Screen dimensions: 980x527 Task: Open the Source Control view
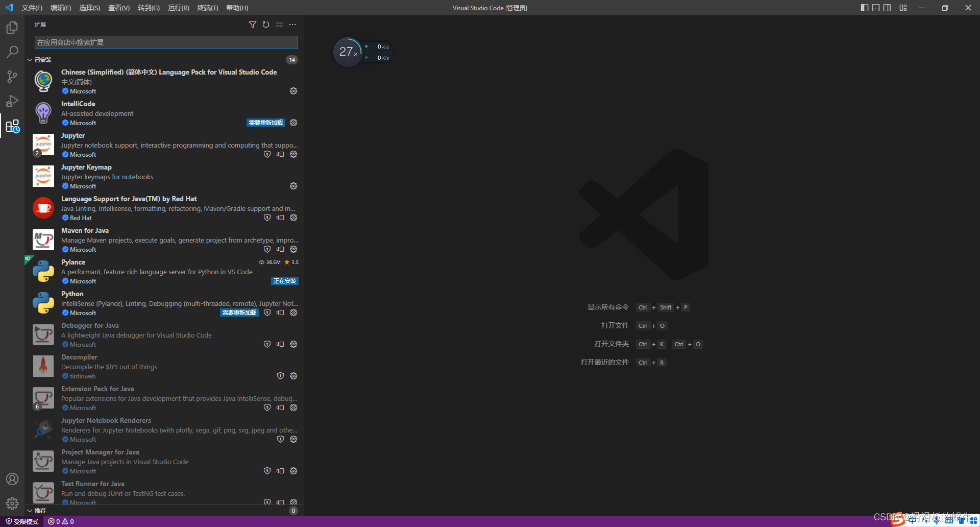point(12,77)
